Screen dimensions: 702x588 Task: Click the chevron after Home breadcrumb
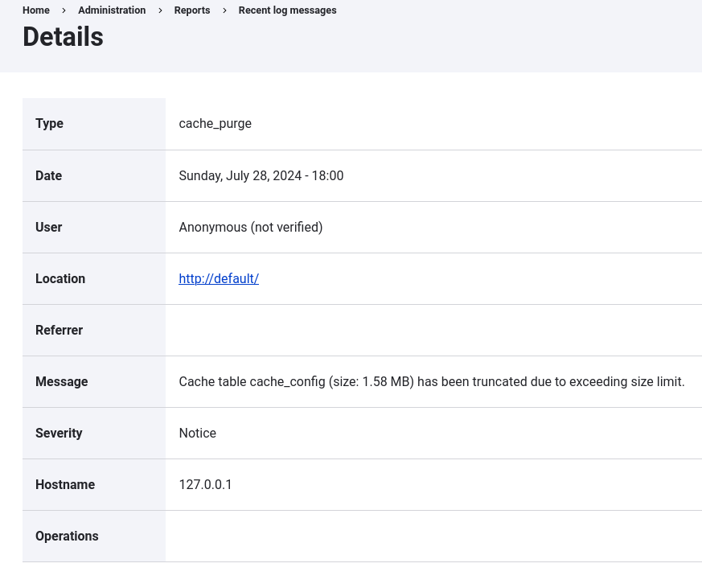point(63,10)
